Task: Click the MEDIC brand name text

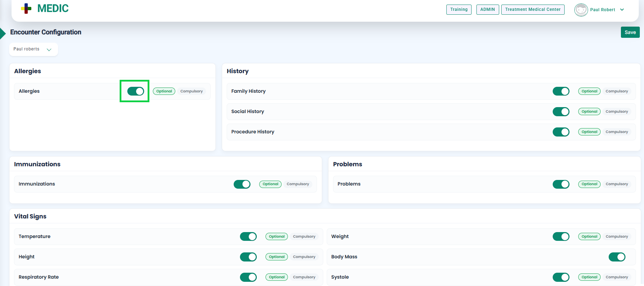Action: pos(53,8)
